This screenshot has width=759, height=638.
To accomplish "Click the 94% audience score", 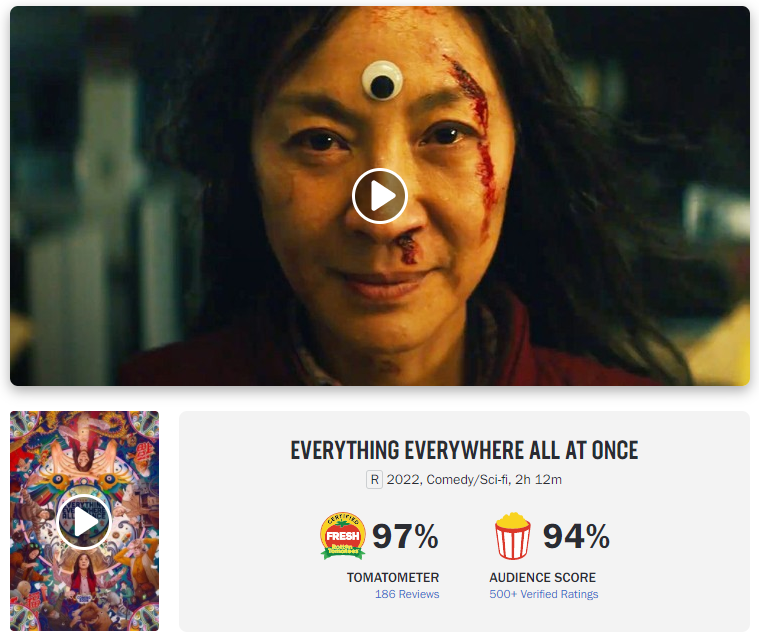I will pyautogui.click(x=576, y=536).
